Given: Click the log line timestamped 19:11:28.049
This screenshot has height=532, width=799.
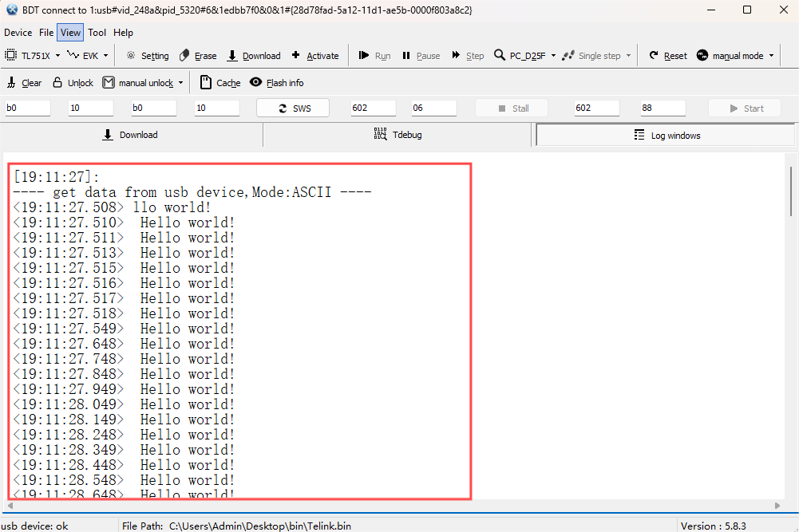Looking at the screenshot, I should tap(123, 404).
